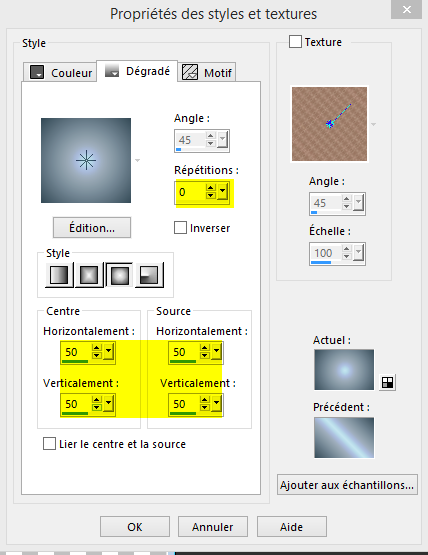Click the Couleur tab color icon
428x555 pixels.
point(37,72)
